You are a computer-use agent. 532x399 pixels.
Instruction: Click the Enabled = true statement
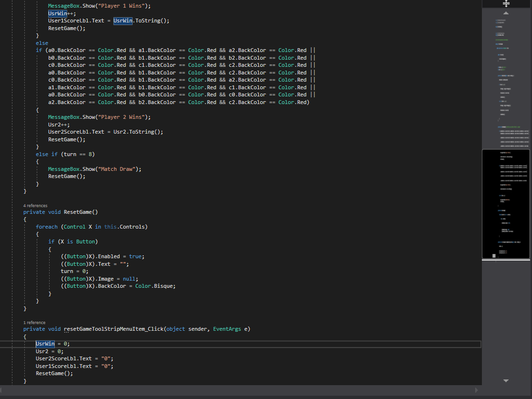click(x=103, y=256)
